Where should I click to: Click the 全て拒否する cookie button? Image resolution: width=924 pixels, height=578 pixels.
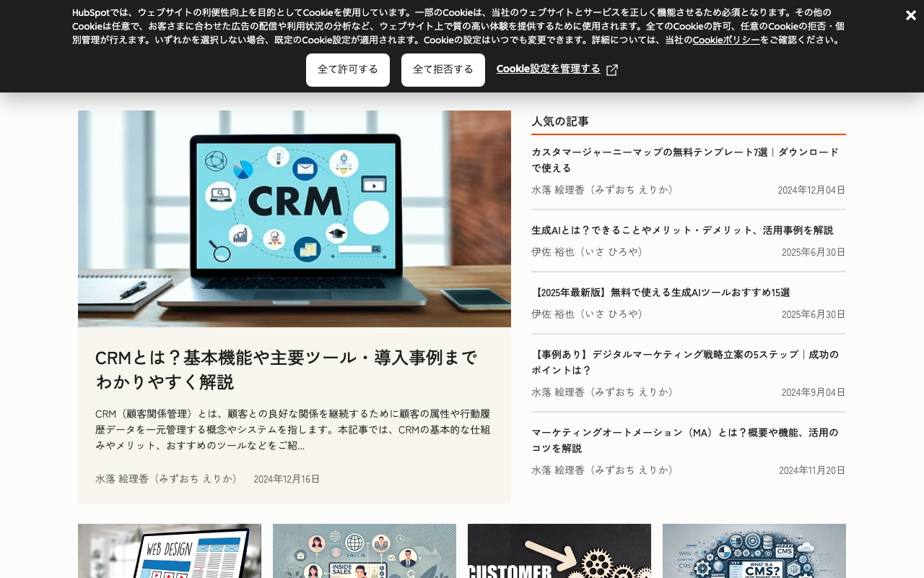click(x=443, y=70)
